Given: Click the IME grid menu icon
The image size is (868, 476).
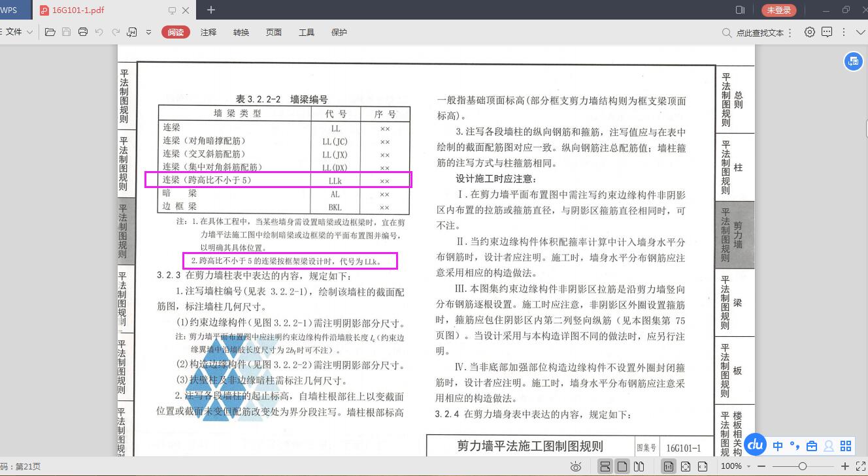Looking at the screenshot, I should 846,446.
